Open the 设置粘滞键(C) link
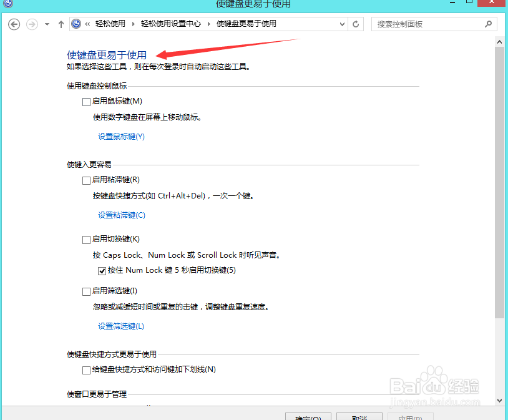508x420 pixels. [121, 215]
